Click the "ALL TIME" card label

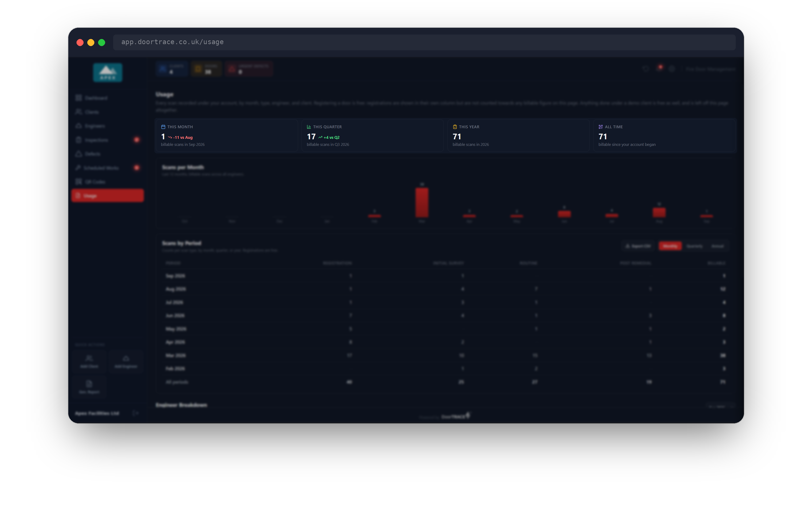(x=614, y=127)
